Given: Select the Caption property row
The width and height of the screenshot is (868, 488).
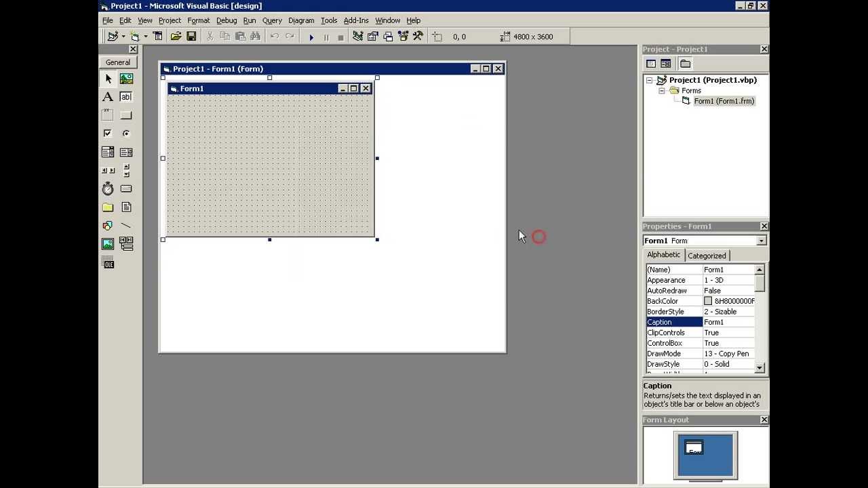Looking at the screenshot, I should (x=701, y=322).
